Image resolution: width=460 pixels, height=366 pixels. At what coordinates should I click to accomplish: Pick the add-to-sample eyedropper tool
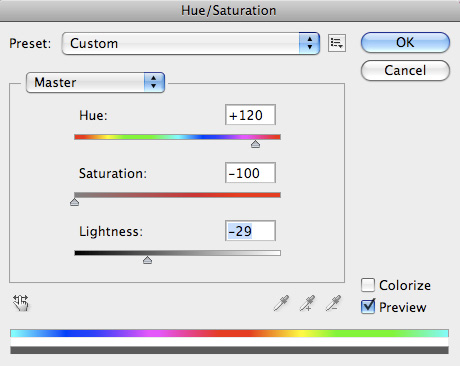tap(307, 303)
